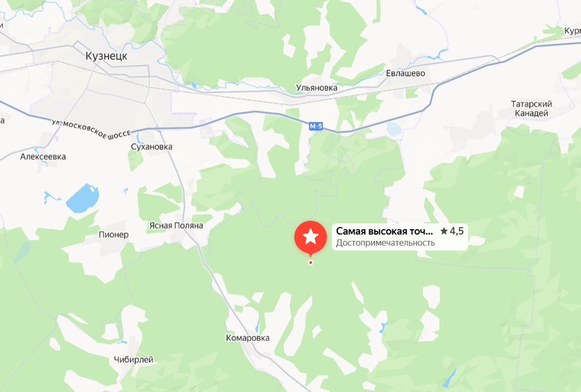Image resolution: width=581 pixels, height=392 pixels.
Task: Click the 4,5 rating value
Action: (456, 231)
